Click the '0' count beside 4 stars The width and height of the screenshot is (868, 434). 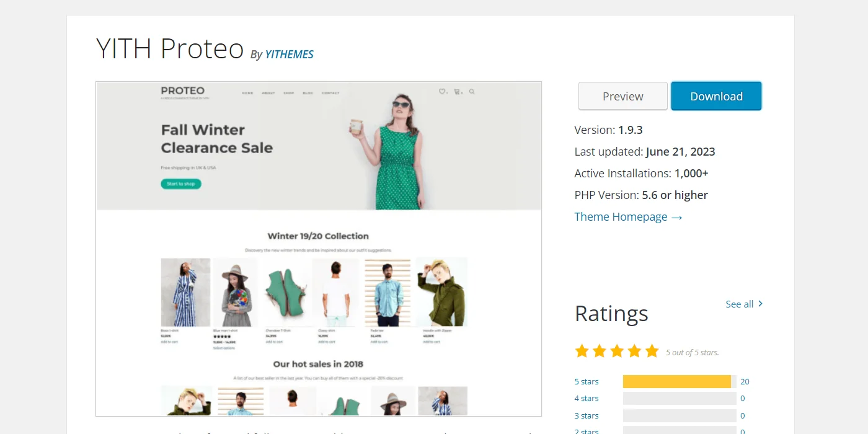pos(743,399)
